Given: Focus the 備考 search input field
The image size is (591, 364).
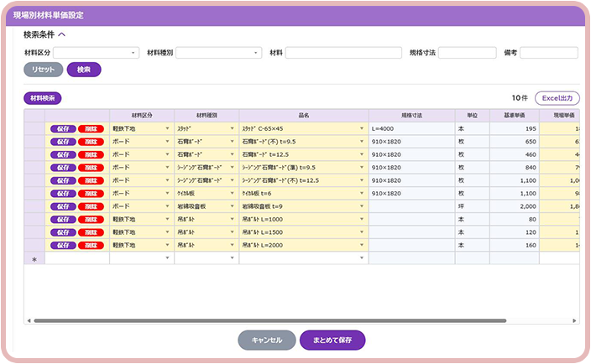Looking at the screenshot, I should [549, 53].
